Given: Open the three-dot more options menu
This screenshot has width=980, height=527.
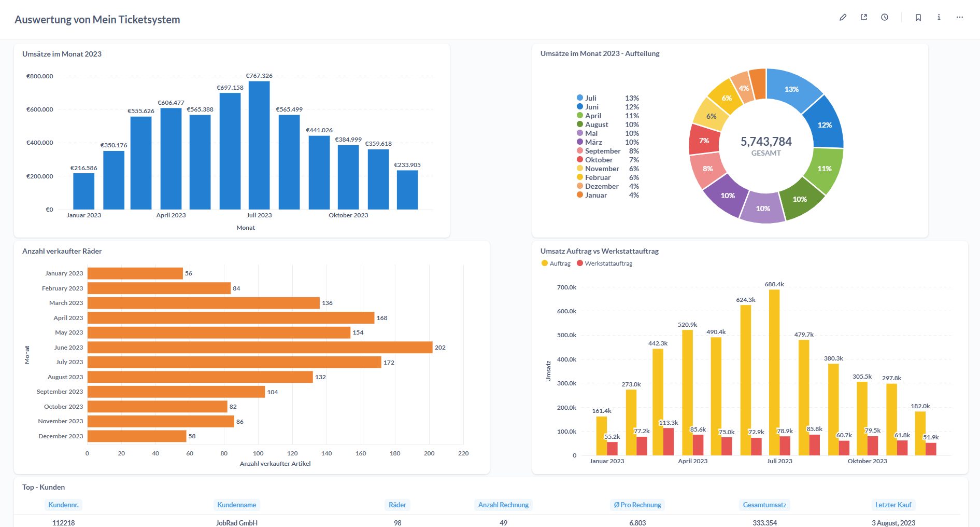Looking at the screenshot, I should tap(959, 18).
